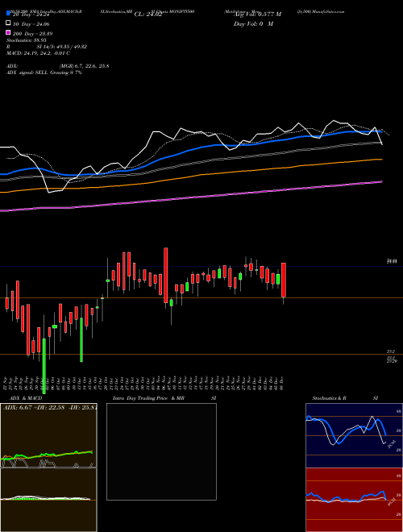The height and width of the screenshot is (532, 403).
Task: Select the '200 Day = 23.39' legend text
Action: [x=32, y=34]
